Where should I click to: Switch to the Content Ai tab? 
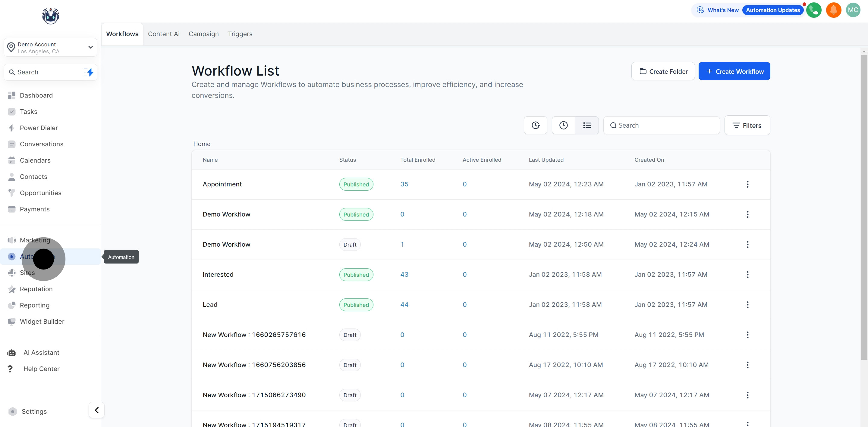pyautogui.click(x=163, y=34)
